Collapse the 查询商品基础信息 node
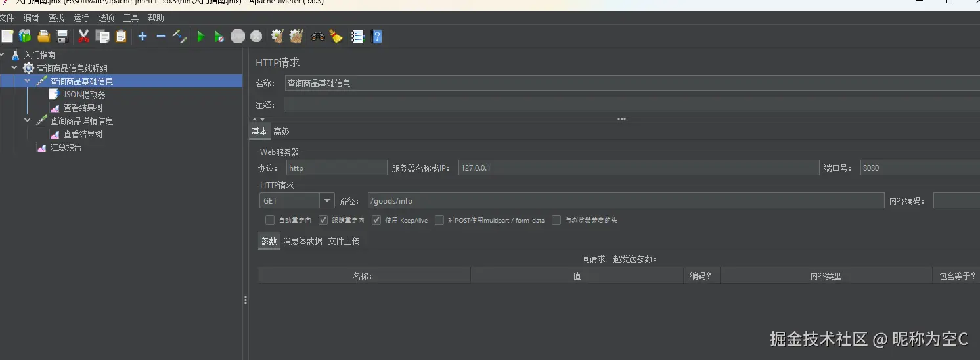 pyautogui.click(x=28, y=81)
